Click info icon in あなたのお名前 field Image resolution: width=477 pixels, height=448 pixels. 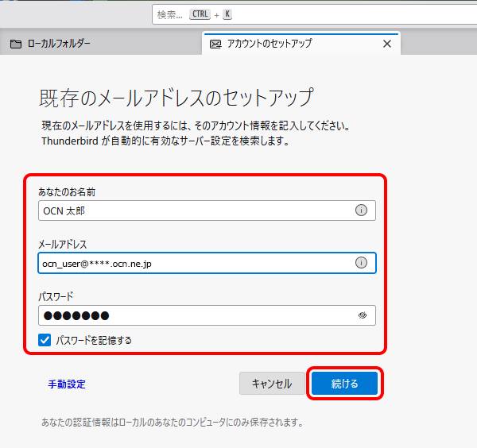point(361,210)
